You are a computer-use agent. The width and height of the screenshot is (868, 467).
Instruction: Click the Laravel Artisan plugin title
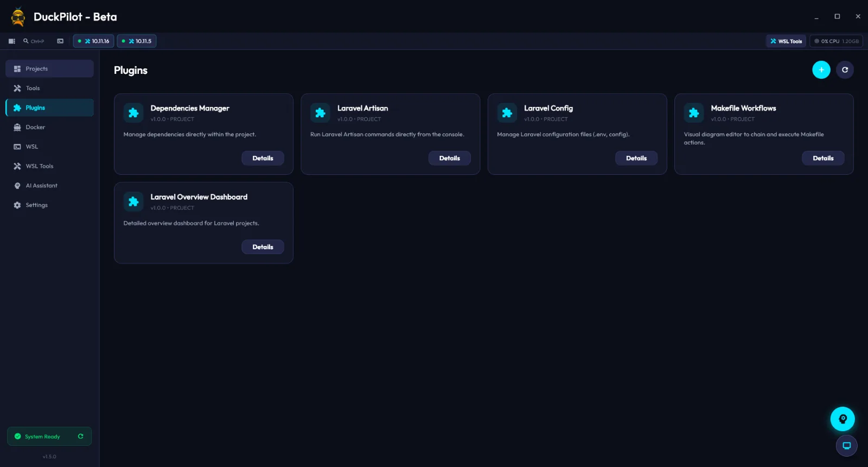tap(362, 108)
